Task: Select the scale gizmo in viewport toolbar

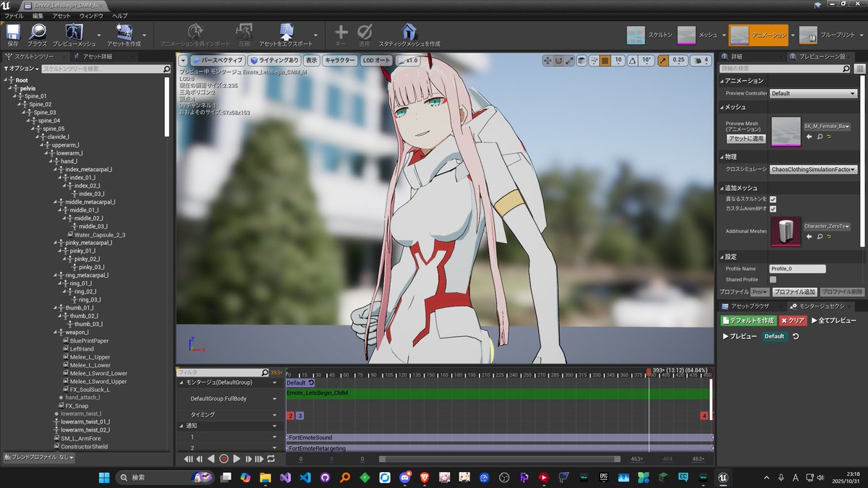Action: pos(570,61)
